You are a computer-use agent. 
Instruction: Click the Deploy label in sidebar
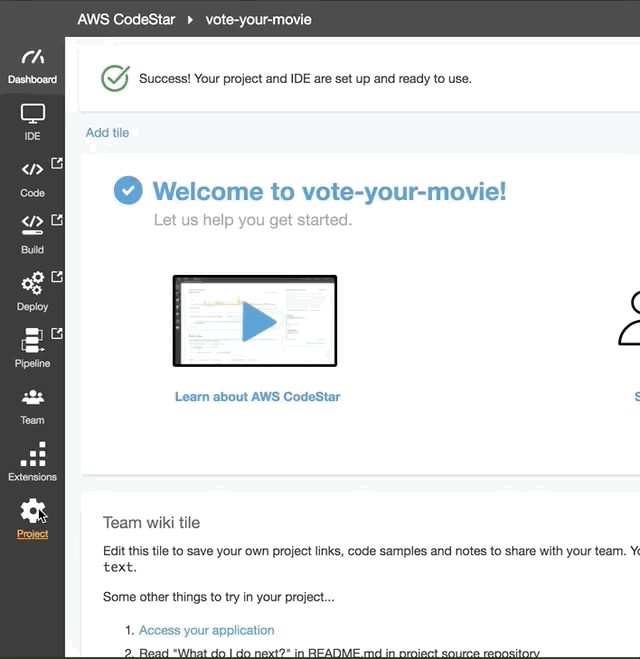point(32,307)
